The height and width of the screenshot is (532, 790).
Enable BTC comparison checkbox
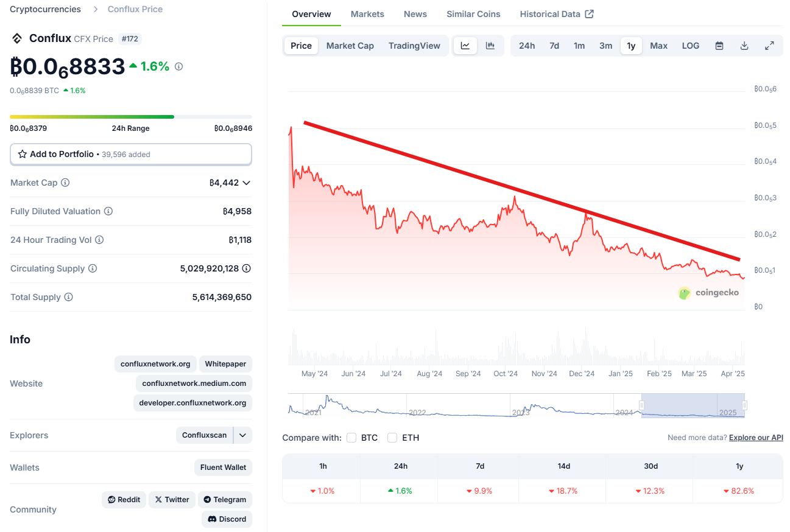(351, 438)
